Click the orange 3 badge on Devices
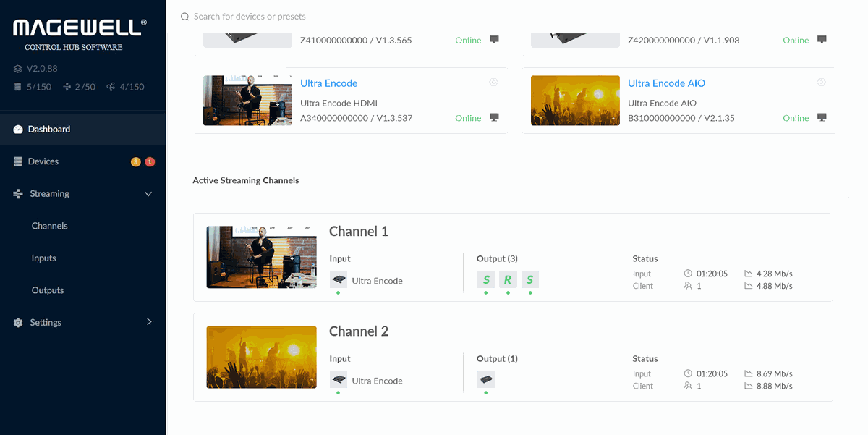This screenshot has width=868, height=435. click(x=135, y=161)
